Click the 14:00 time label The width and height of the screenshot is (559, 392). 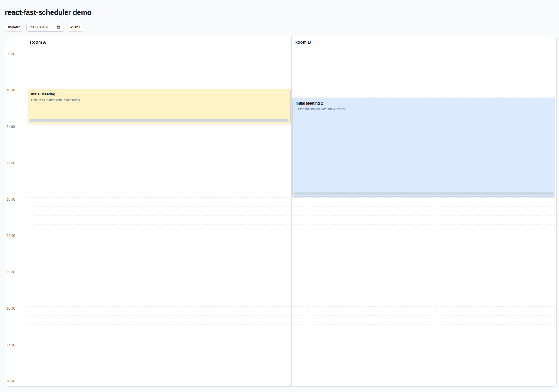coord(11,236)
